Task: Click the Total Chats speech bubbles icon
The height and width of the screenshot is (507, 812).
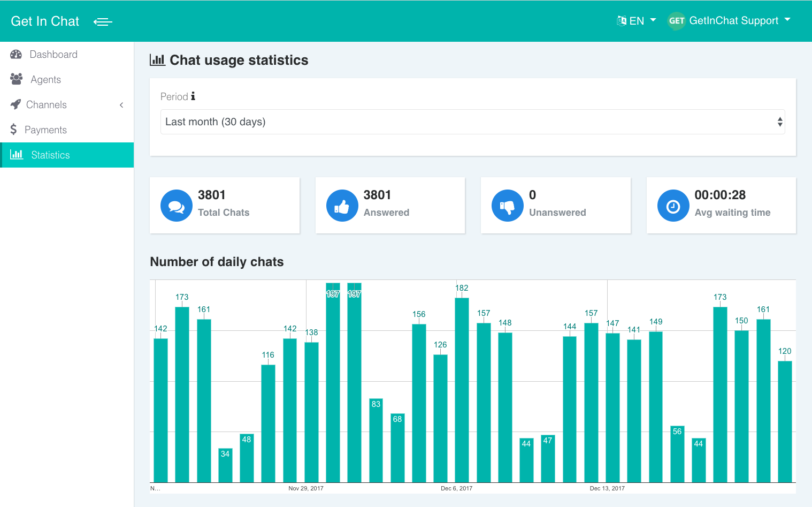Action: [x=177, y=206]
